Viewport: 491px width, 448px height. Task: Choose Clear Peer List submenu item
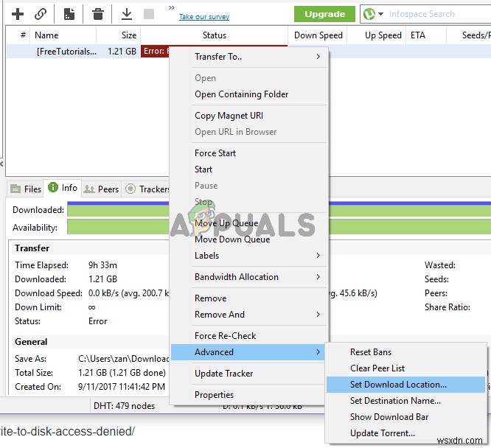(x=405, y=368)
